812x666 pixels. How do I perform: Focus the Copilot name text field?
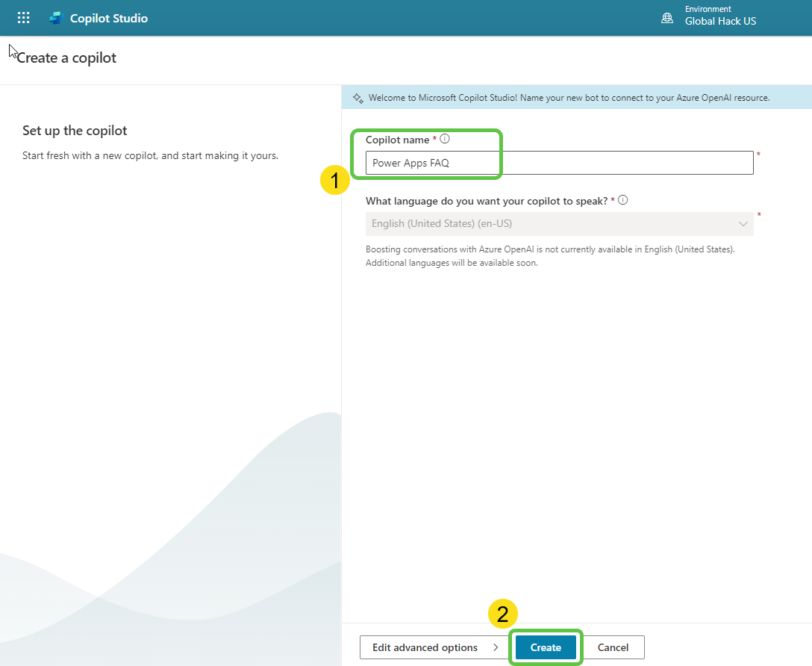[x=560, y=163]
